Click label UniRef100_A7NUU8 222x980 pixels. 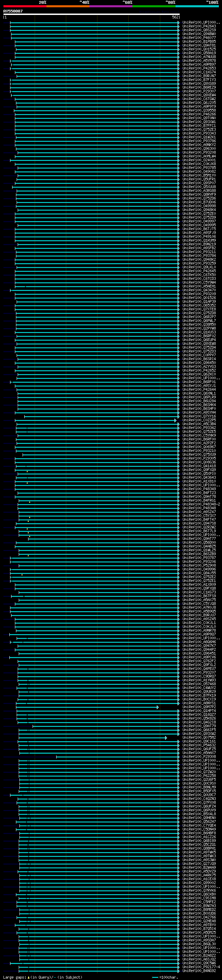coord(199,57)
